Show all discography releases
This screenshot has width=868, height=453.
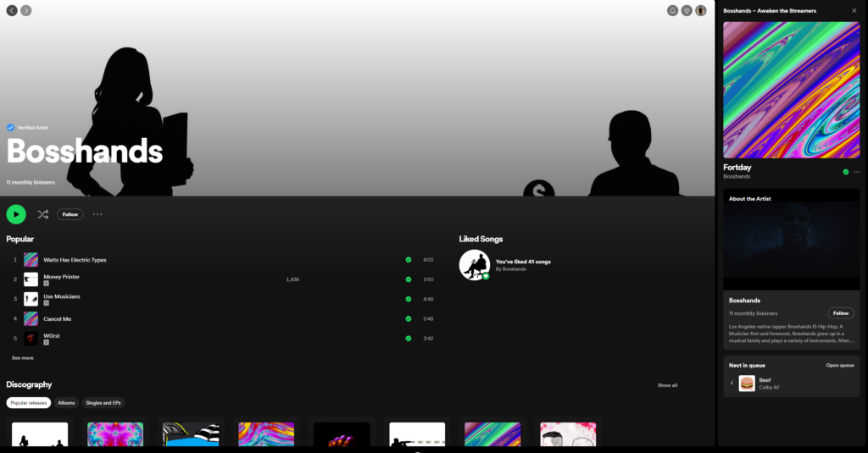(667, 385)
